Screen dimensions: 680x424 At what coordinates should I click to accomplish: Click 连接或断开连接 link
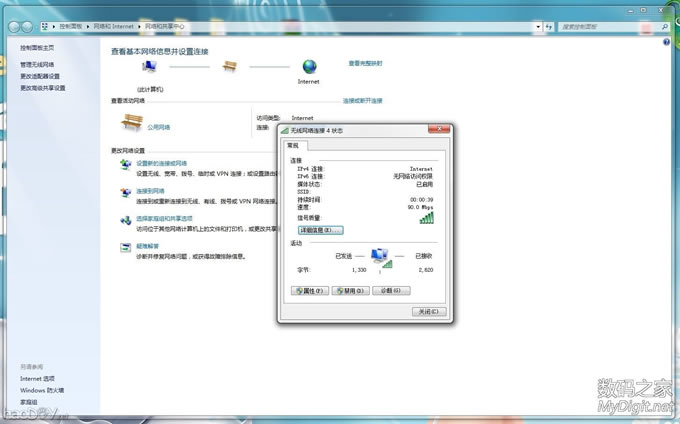point(363,101)
